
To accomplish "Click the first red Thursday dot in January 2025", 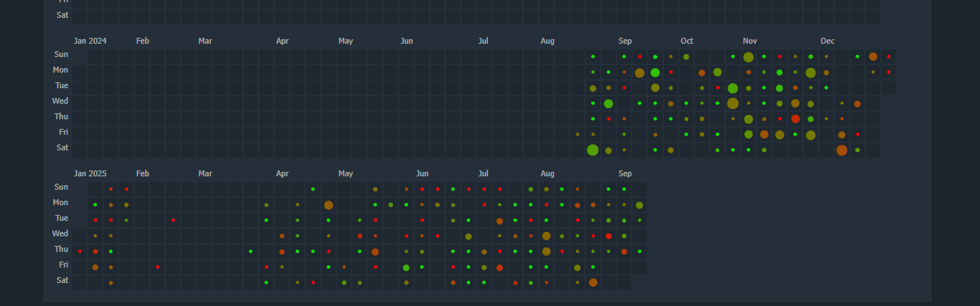I will [x=80, y=251].
